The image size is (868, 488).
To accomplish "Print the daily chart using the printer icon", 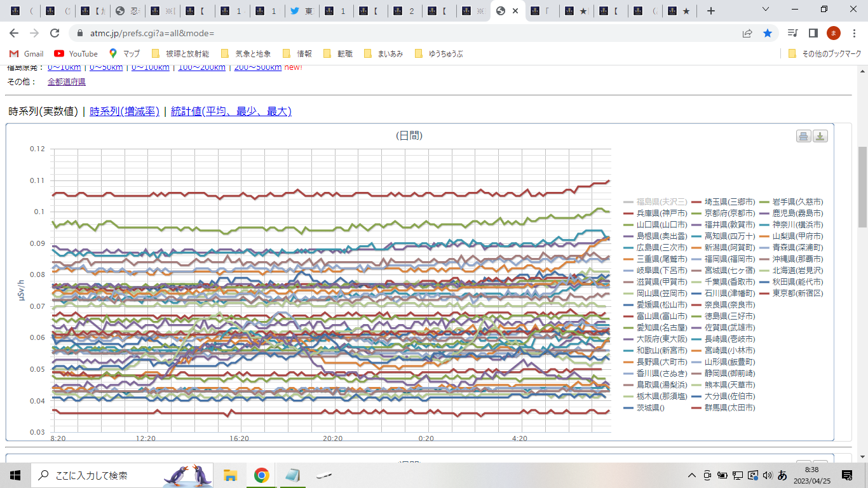I will 804,136.
